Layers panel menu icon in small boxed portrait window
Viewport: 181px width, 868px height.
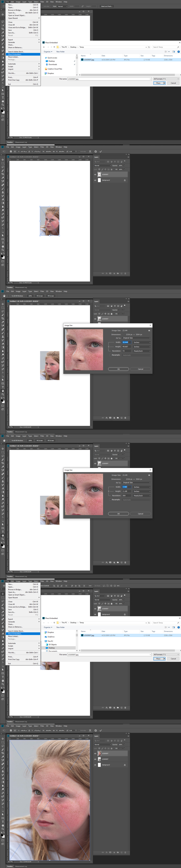tap(128, 157)
